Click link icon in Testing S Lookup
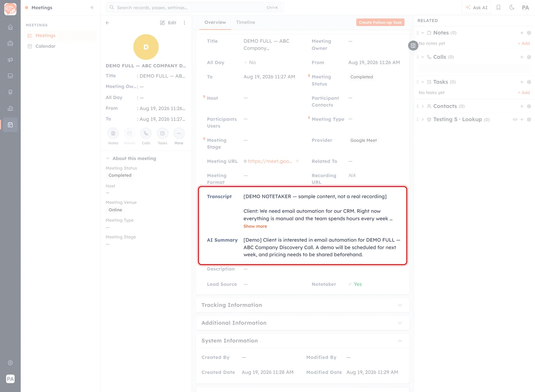This screenshot has height=392, width=535. coord(515,119)
